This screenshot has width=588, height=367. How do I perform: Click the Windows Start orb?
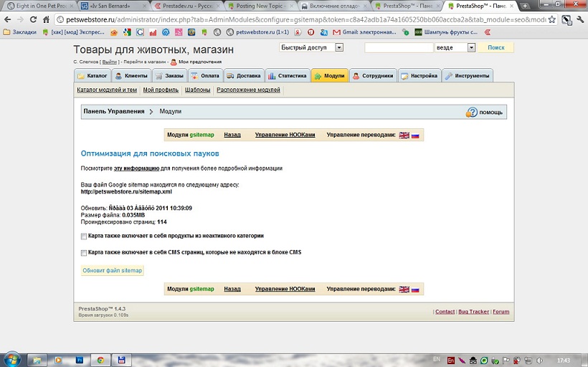click(12, 360)
